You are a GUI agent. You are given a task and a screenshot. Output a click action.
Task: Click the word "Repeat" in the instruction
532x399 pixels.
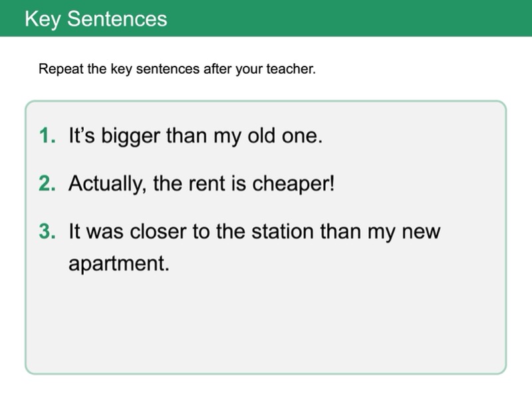[57, 68]
